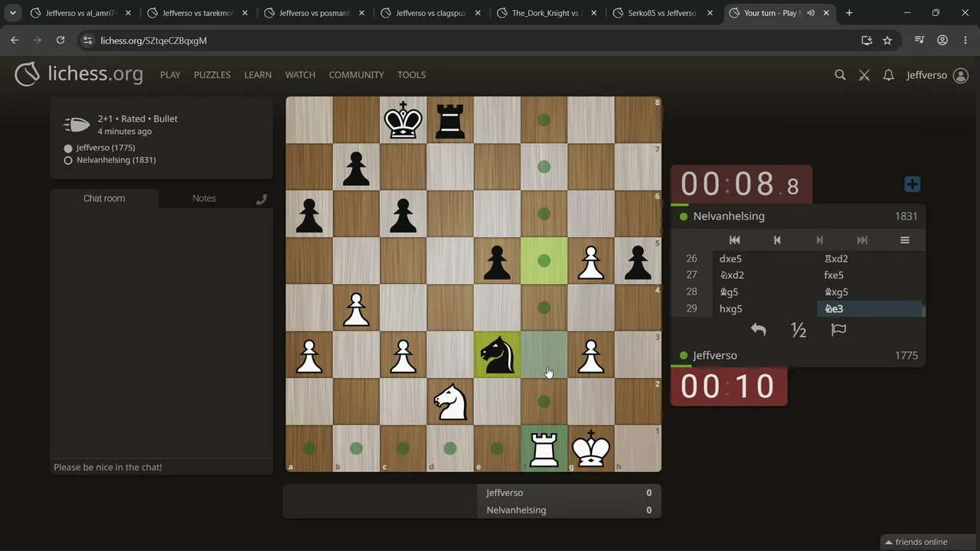Resign using the flag icon
The image size is (980, 551).
[x=838, y=330]
